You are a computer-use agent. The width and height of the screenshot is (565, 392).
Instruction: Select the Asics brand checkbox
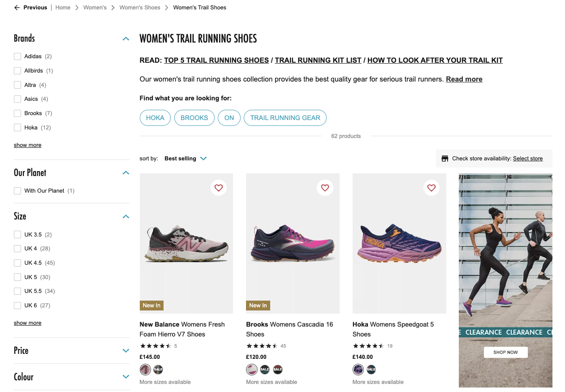(17, 99)
